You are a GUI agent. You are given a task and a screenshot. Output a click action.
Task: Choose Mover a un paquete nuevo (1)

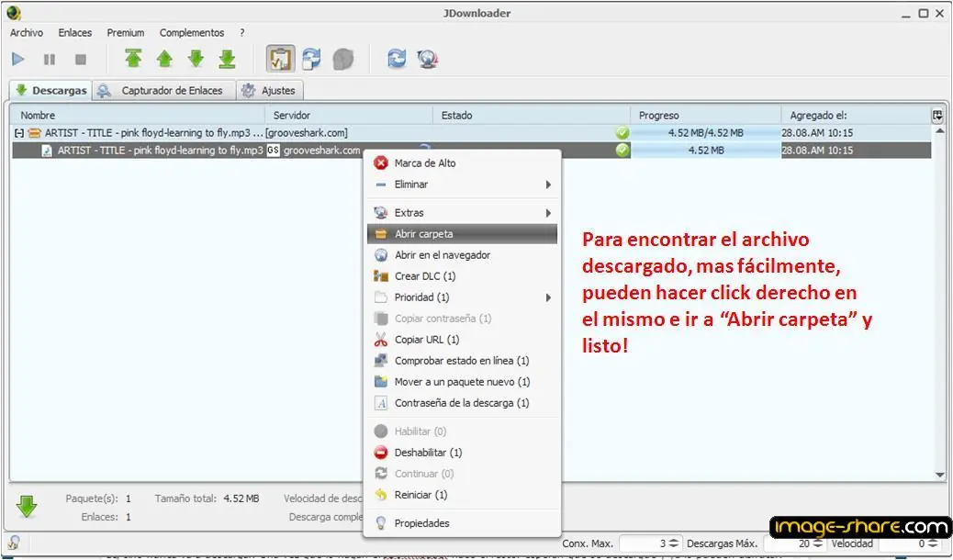pos(462,382)
